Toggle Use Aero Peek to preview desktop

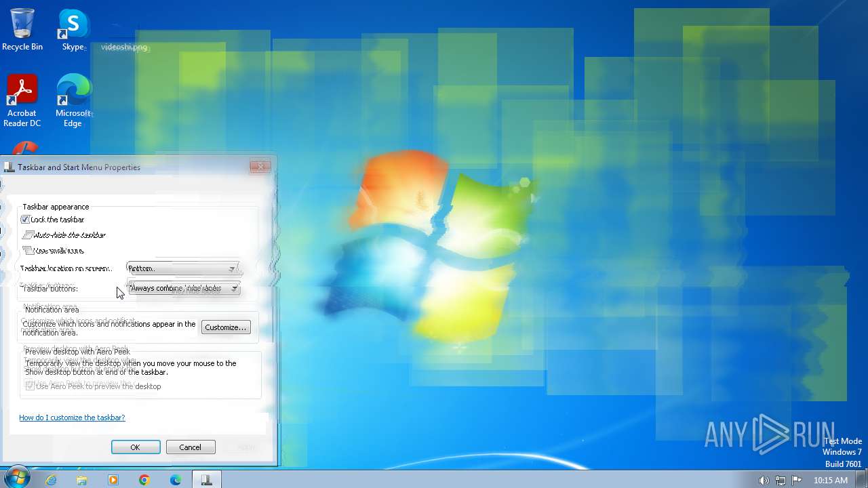(x=30, y=386)
